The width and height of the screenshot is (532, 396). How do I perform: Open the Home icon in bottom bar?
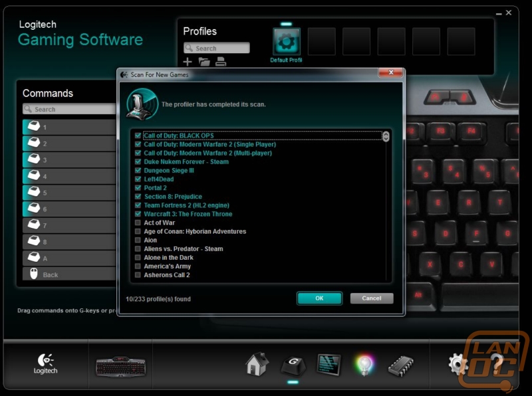[x=257, y=364]
